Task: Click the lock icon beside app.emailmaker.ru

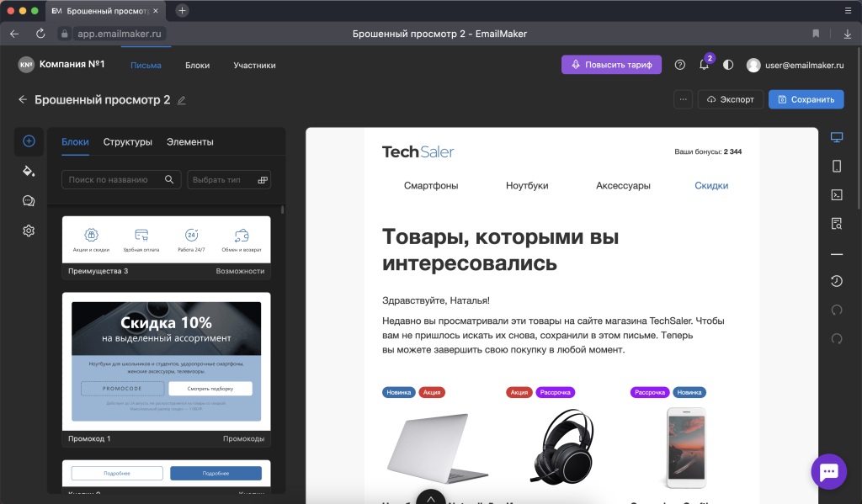Action: click(64, 34)
